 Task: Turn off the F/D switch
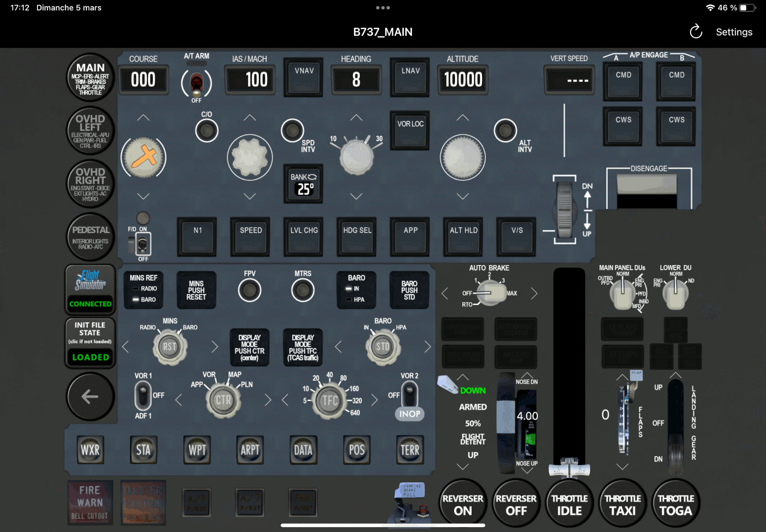click(143, 245)
